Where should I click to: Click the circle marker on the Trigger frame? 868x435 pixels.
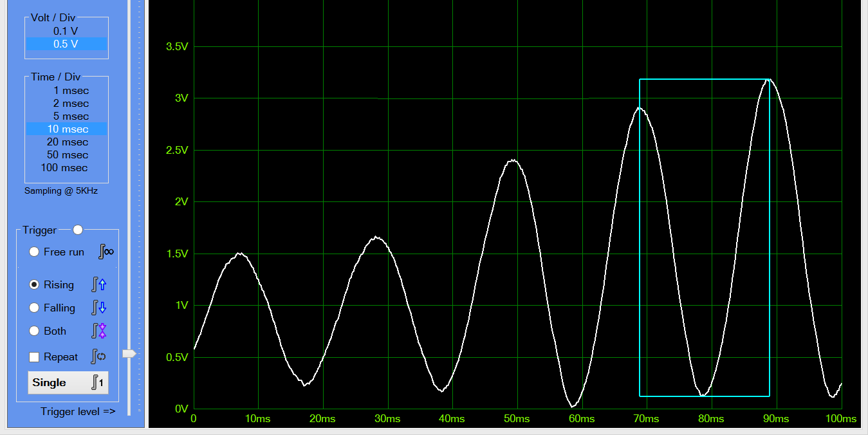pos(78,229)
